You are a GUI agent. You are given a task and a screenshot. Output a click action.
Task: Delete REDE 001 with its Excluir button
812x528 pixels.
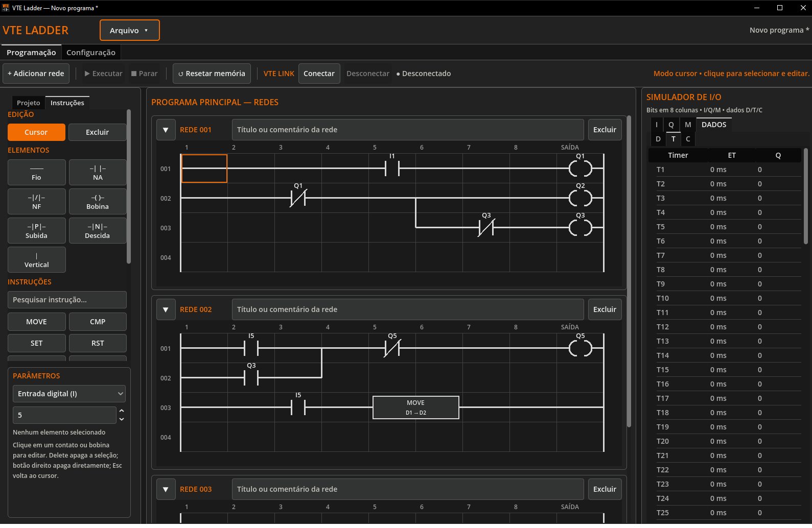pos(605,130)
